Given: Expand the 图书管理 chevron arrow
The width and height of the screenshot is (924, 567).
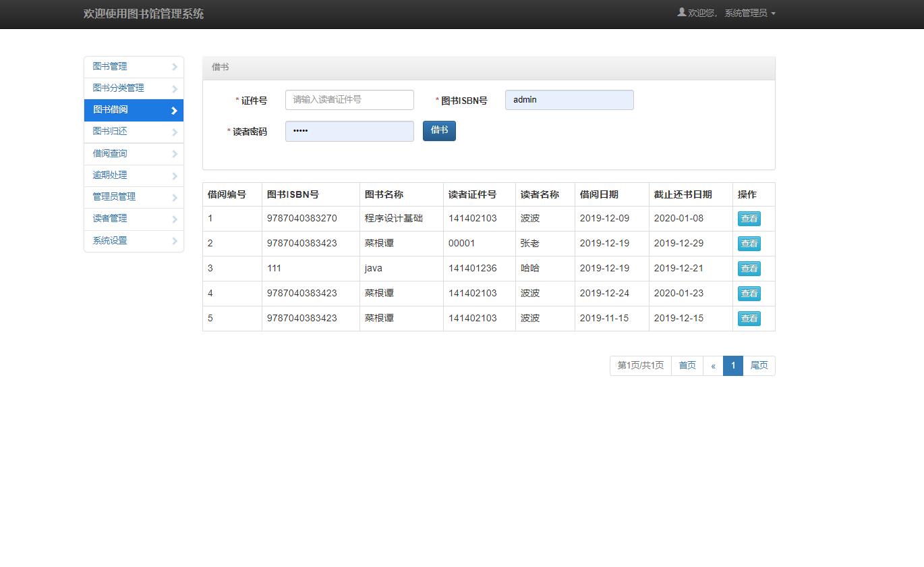Looking at the screenshot, I should [175, 66].
